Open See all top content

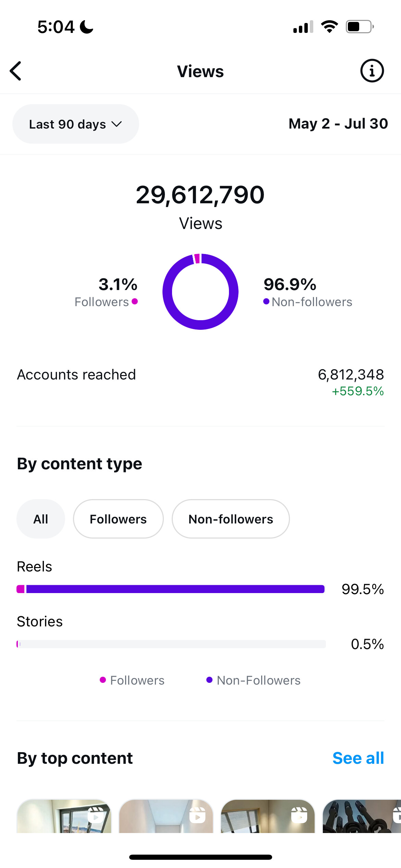pos(358,758)
